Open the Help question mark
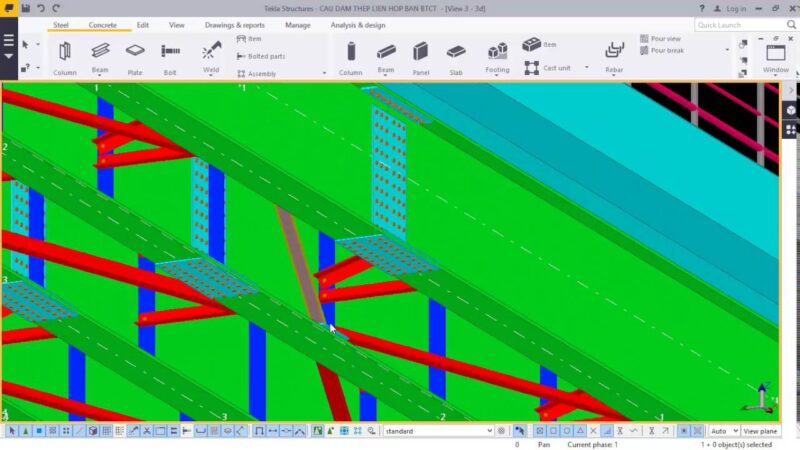The width and height of the screenshot is (800, 450). pos(702,9)
